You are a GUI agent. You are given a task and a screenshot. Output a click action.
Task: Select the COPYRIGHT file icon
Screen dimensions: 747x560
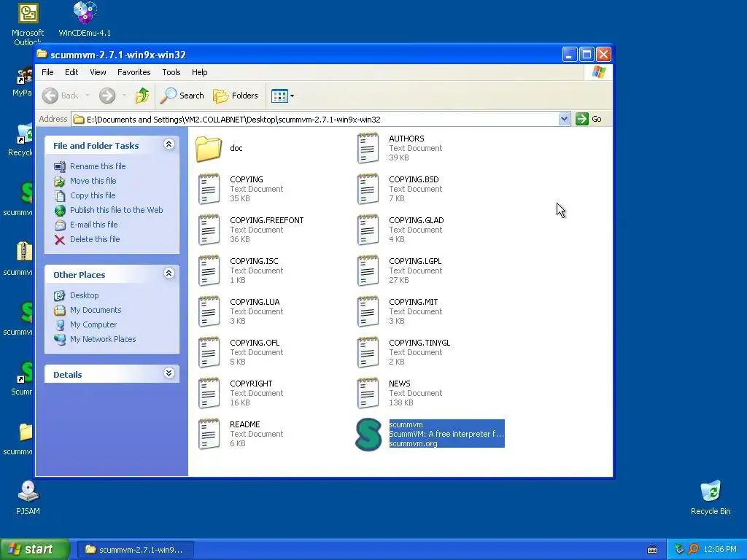(x=209, y=394)
